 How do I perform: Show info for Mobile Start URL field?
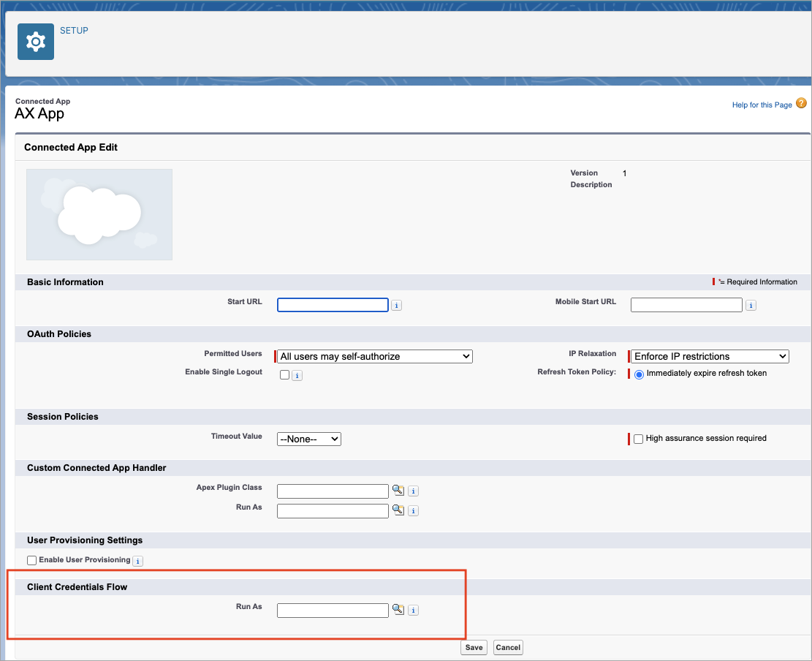(x=751, y=305)
